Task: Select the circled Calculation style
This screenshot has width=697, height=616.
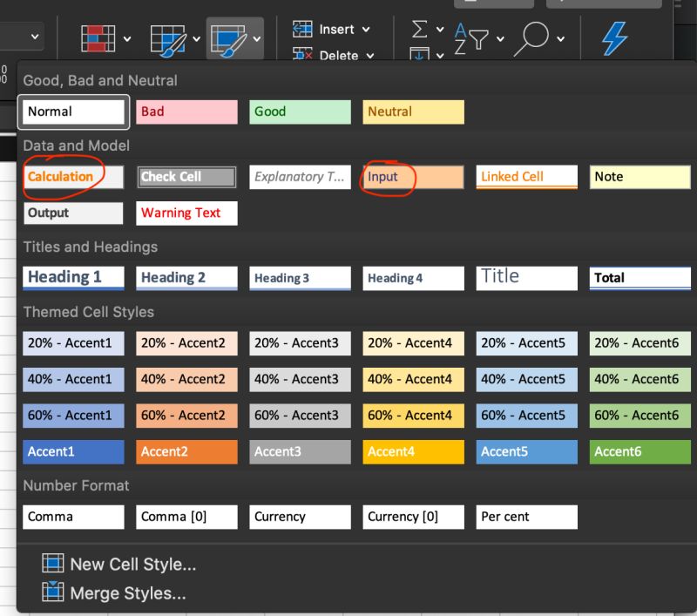Action: pyautogui.click(x=72, y=177)
